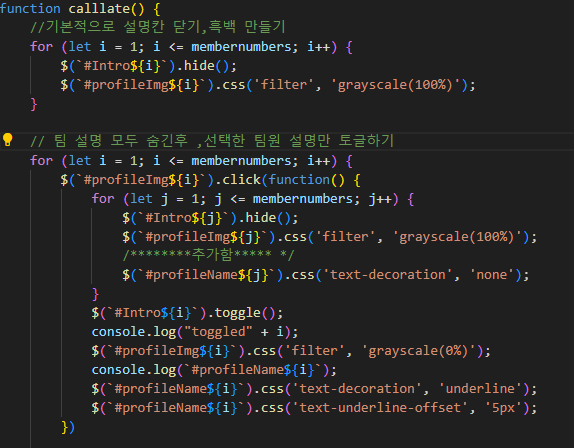Click the yellow lightbulb code action icon
This screenshot has height=448, width=574.
coord(7,139)
